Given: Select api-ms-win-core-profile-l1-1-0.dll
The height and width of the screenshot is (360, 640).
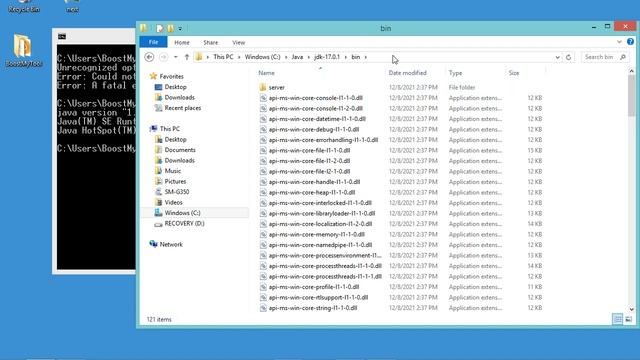Looking at the screenshot, I should point(314,287).
